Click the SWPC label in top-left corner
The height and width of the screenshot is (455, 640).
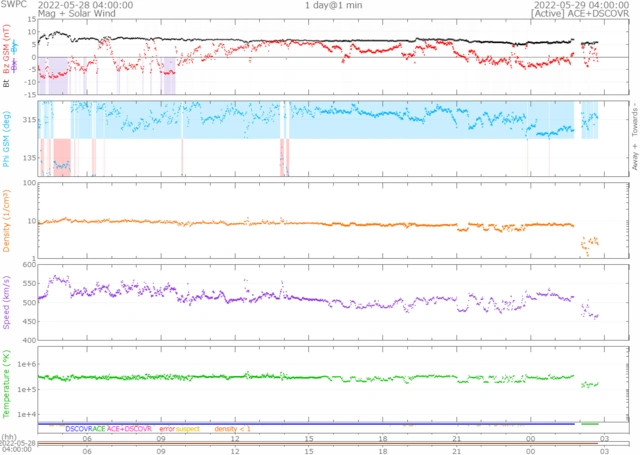click(15, 5)
